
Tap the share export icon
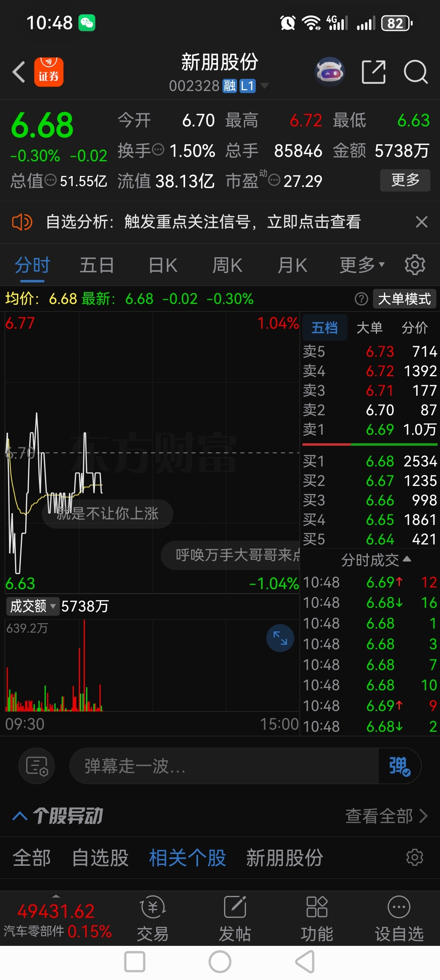(373, 72)
